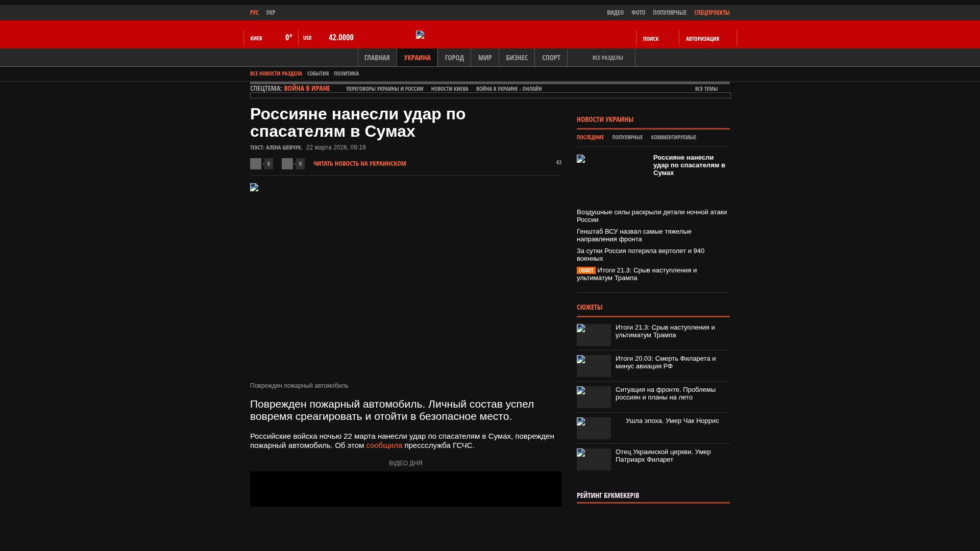Open the сообщила link in article

click(x=384, y=445)
